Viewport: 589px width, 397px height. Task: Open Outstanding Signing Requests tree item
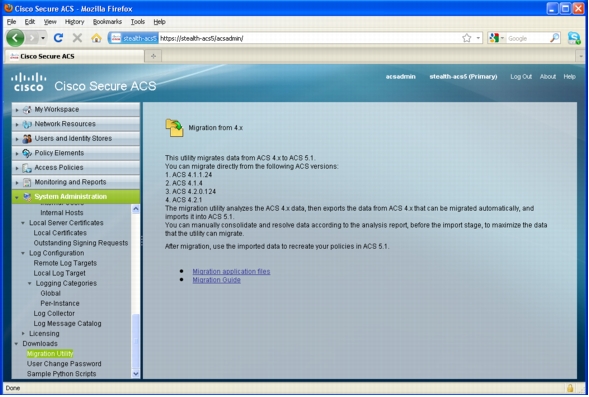click(x=81, y=243)
